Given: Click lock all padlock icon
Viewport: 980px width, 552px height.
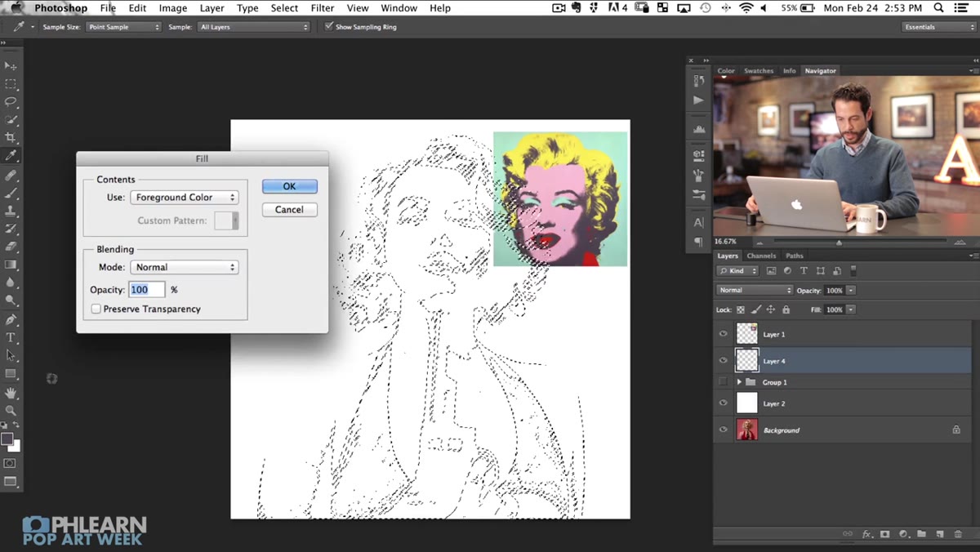Looking at the screenshot, I should click(786, 309).
